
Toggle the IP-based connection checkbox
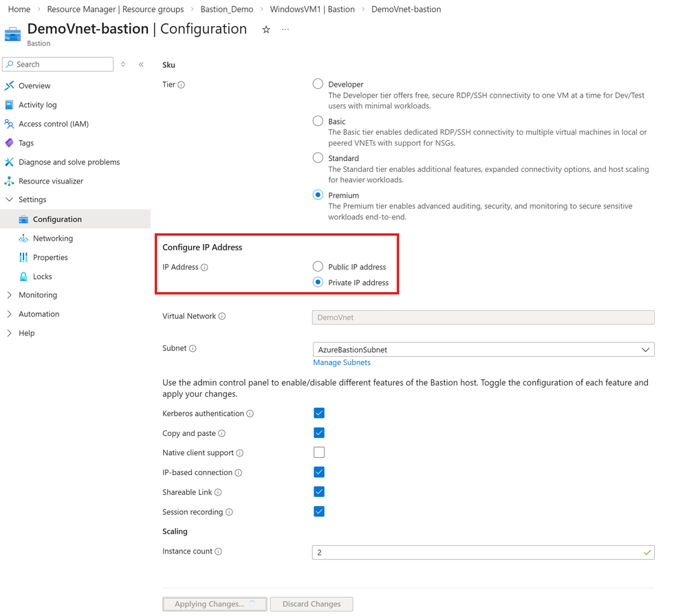tap(319, 472)
